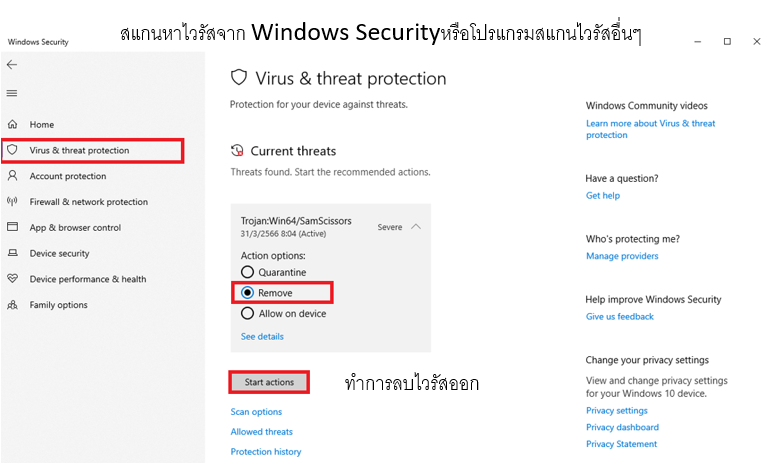This screenshot has width=766, height=469.
Task: Click the App & browser control window icon
Action: [x=13, y=227]
